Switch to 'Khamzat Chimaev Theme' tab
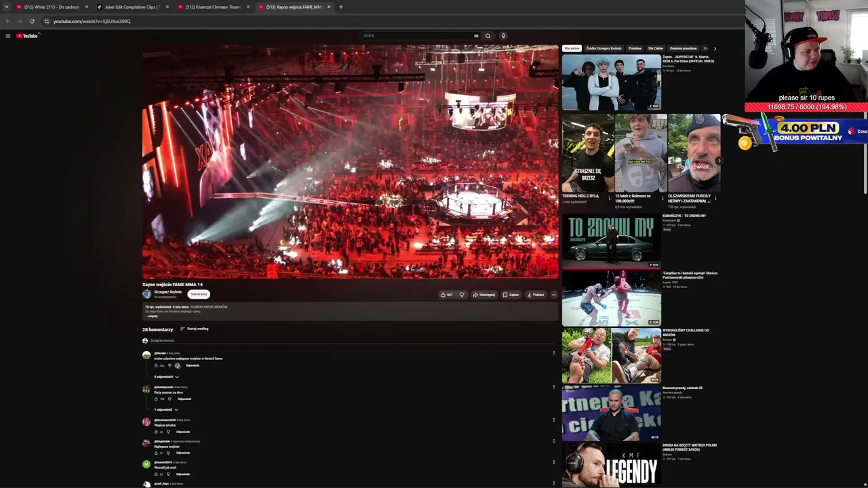The width and height of the screenshot is (868, 488). pos(213,7)
